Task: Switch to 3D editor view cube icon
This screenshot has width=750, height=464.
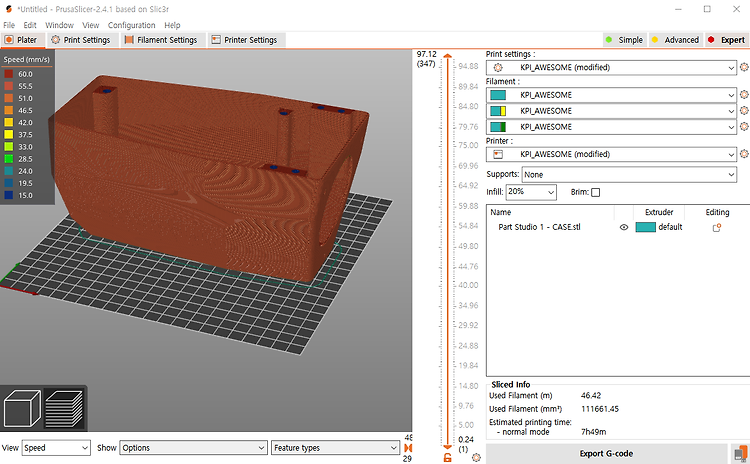Action: (x=22, y=408)
